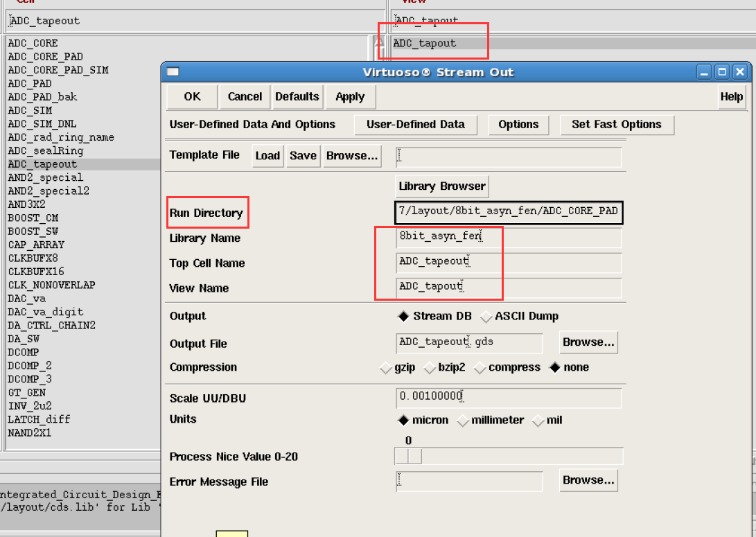Viewport: 756px width, 537px height.
Task: Restore Defaults in Stream Out dialog
Action: [x=297, y=97]
